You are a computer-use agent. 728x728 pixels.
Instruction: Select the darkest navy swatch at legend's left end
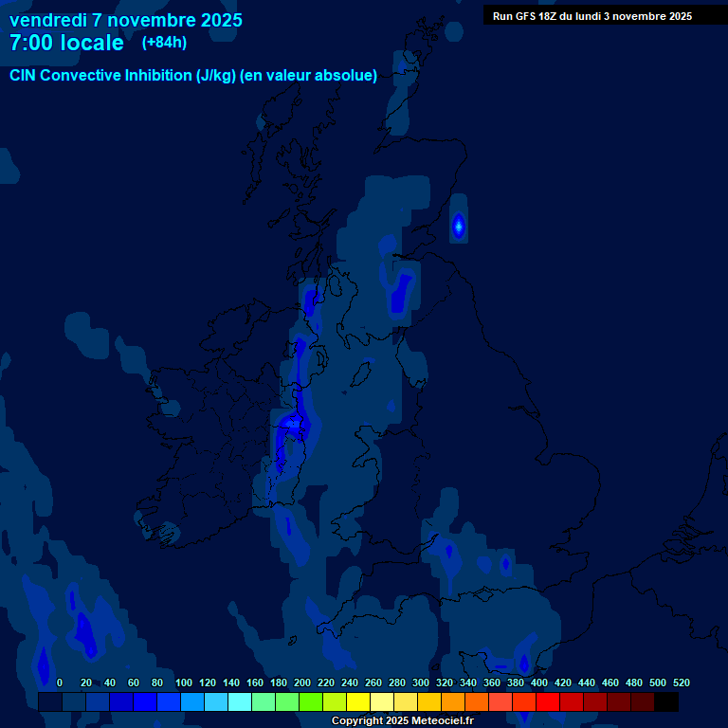(x=50, y=701)
